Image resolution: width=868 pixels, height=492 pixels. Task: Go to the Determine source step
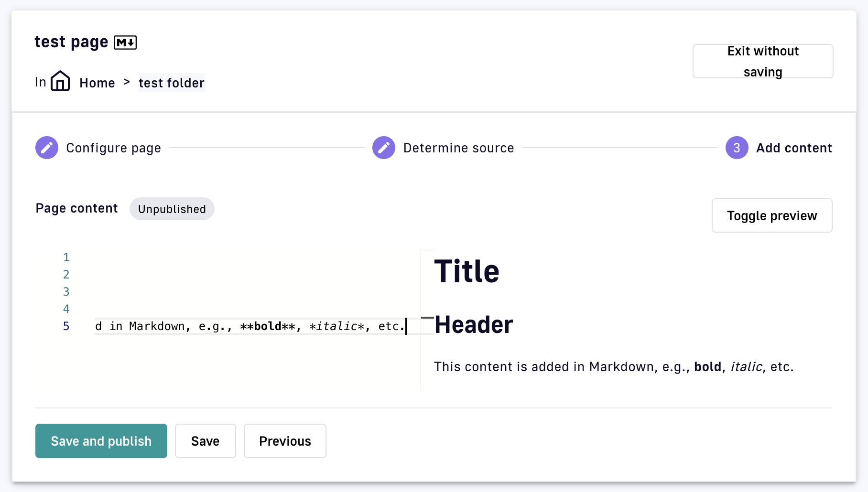pyautogui.click(x=458, y=148)
